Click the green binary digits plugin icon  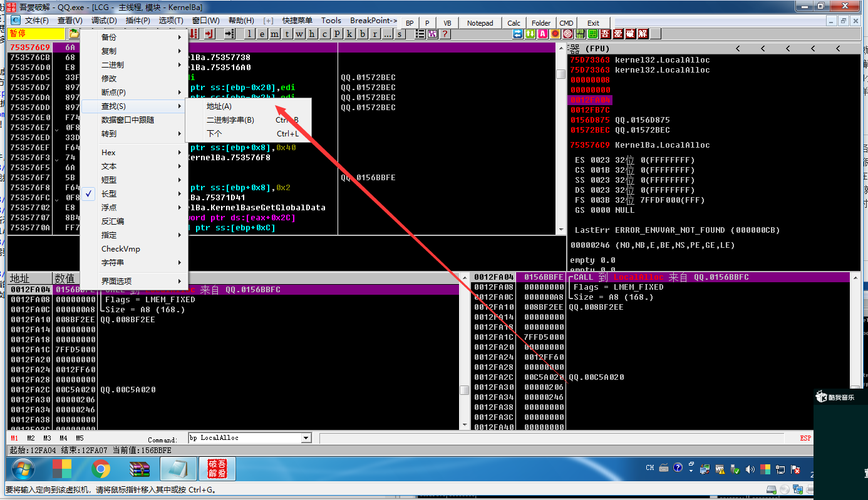pyautogui.click(x=580, y=34)
